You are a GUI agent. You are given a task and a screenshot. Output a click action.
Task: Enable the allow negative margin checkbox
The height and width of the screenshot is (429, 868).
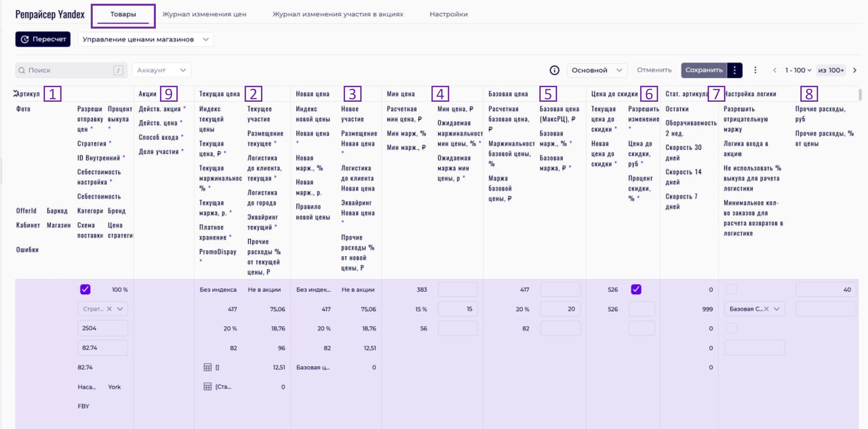pyautogui.click(x=731, y=289)
